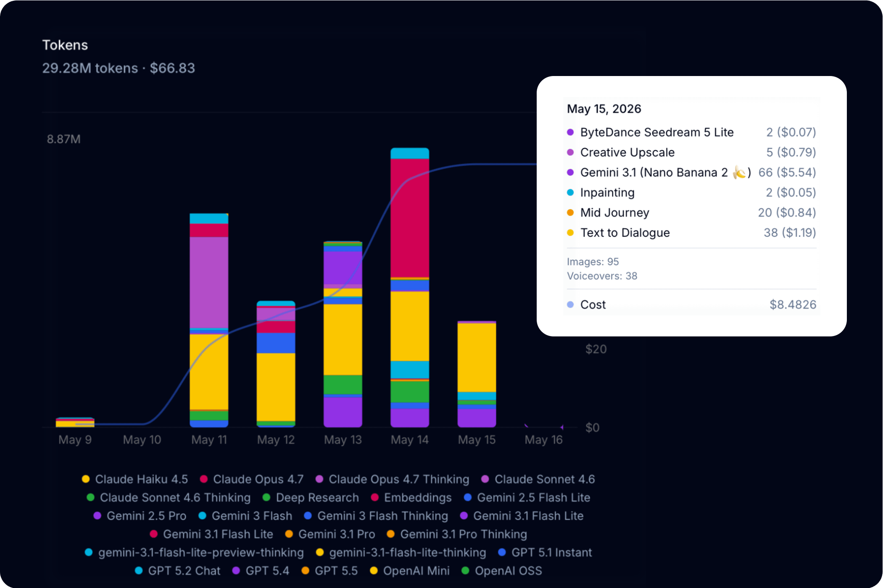Screen dimensions: 883x588
Task: Toggle Claude Opus 4.7 Thinking legend entry
Action: coord(392,479)
